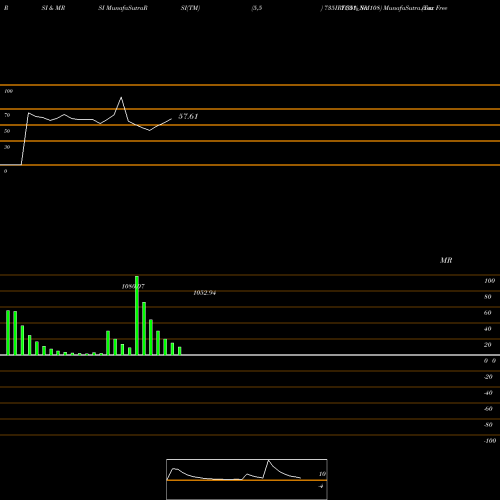
Task: Click the 50 label on RSI axis
Action: [7, 131]
